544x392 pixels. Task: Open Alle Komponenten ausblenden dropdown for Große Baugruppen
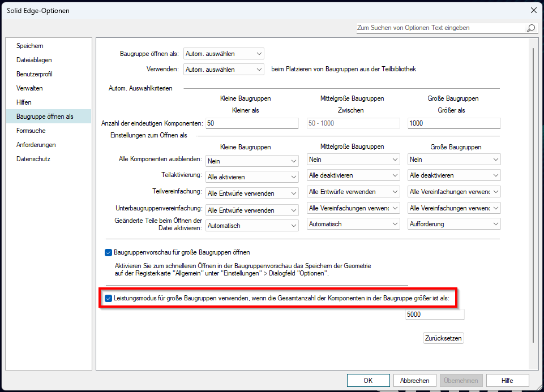click(454, 160)
